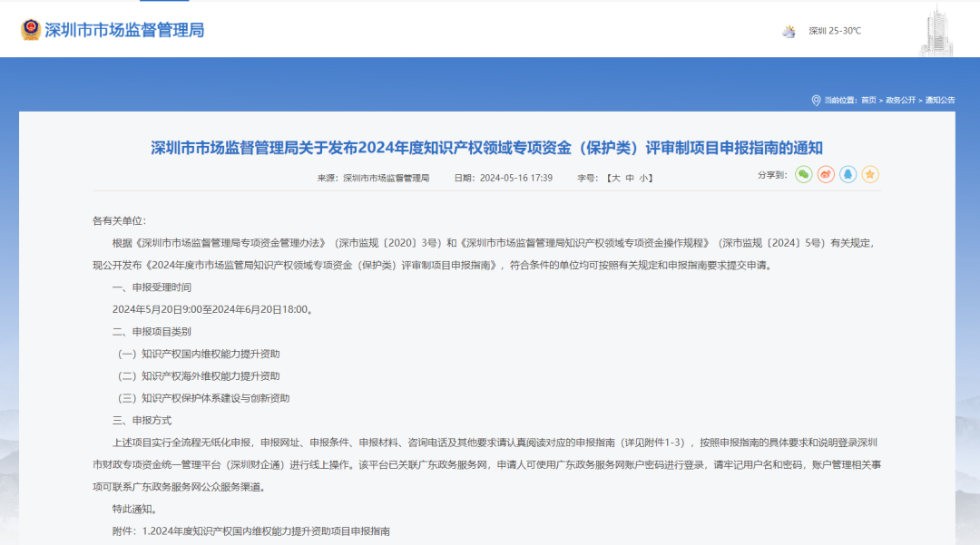This screenshot has width=980, height=545.
Task: Share the notice to WeChat
Action: (x=803, y=174)
